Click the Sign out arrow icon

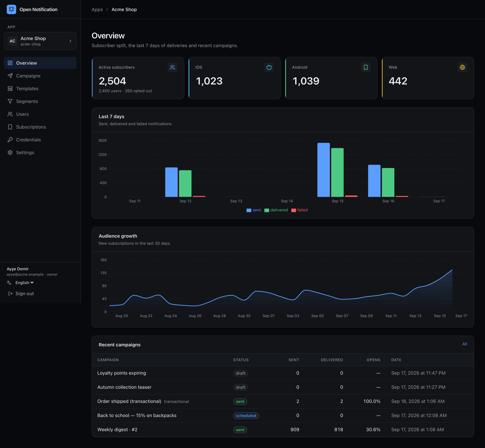tap(10, 294)
